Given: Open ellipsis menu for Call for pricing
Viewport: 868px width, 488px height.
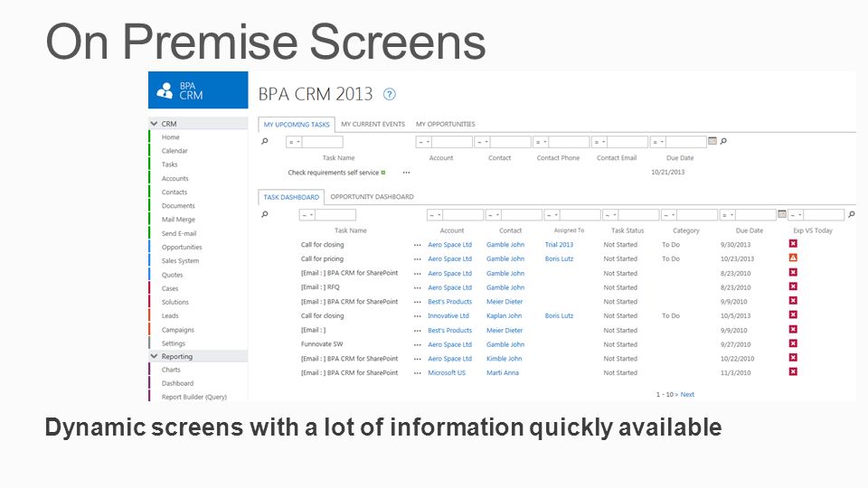Looking at the screenshot, I should tap(418, 259).
